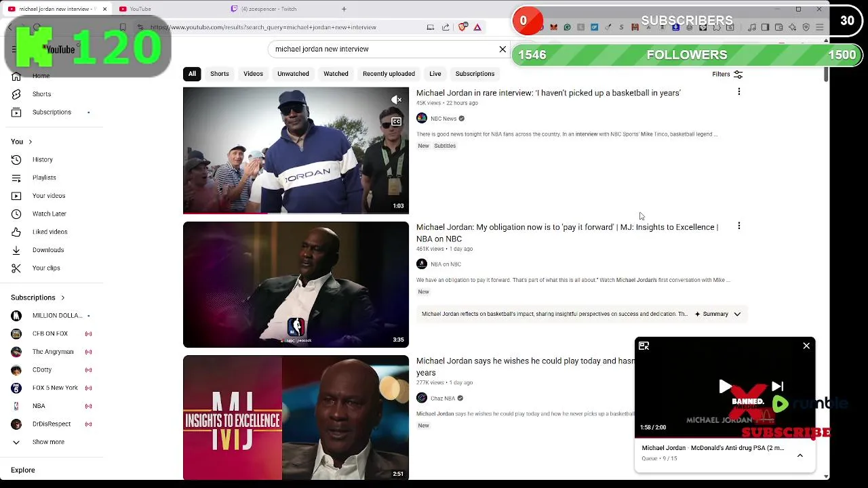Open NBA on NBC channel link
Screen dimensions: 868x488
pyautogui.click(x=446, y=264)
